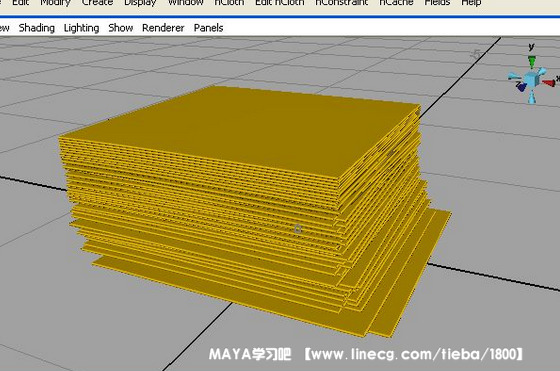Open the Fields menu

437,3
